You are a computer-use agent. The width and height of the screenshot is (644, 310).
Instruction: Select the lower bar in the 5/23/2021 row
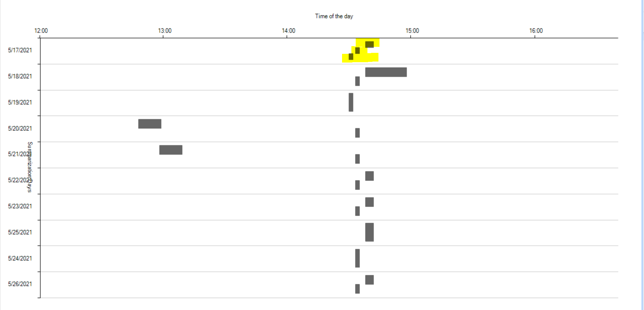point(357,211)
